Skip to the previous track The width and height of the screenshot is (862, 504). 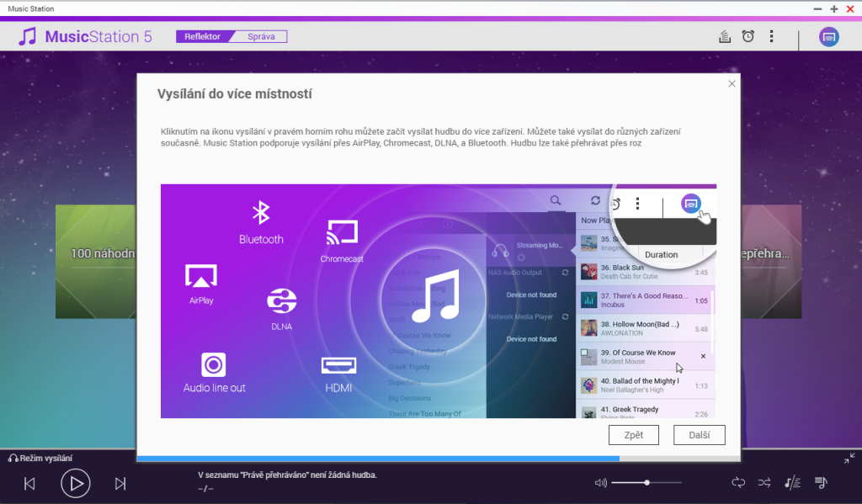click(x=29, y=483)
